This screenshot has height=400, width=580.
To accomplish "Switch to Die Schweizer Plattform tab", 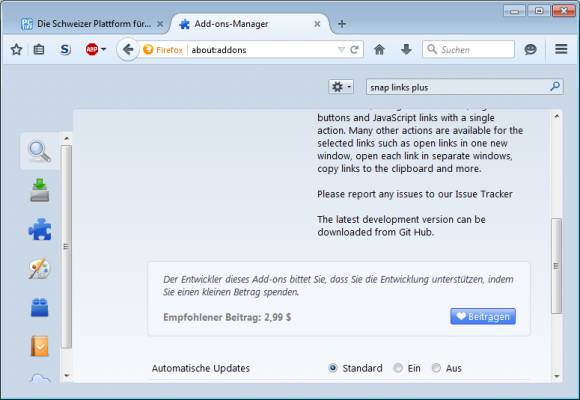I will (x=93, y=24).
